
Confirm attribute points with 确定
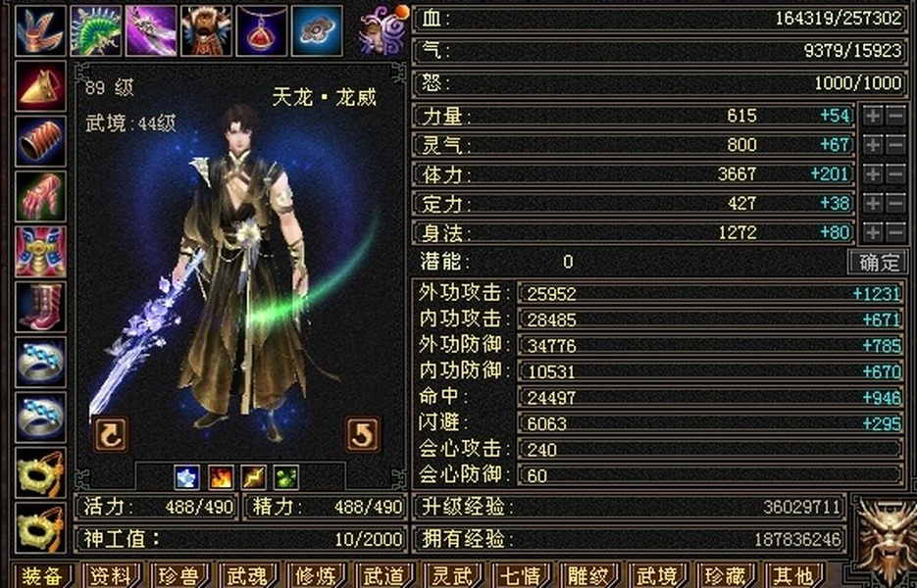coord(878,262)
